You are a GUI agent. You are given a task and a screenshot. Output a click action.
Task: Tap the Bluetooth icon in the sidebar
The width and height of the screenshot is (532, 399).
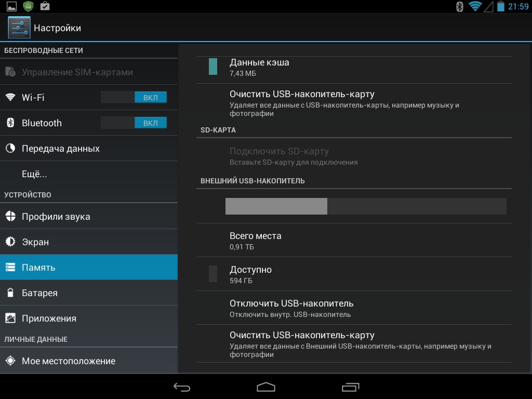(10, 123)
